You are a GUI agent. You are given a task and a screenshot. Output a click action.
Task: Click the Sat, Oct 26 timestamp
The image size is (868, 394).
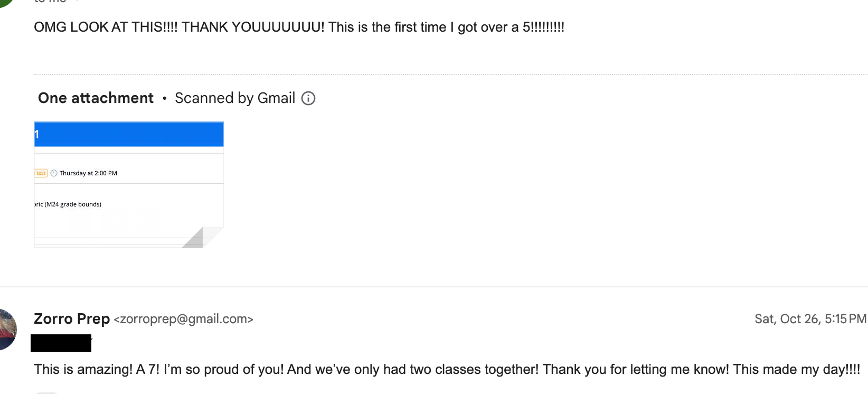pos(810,319)
